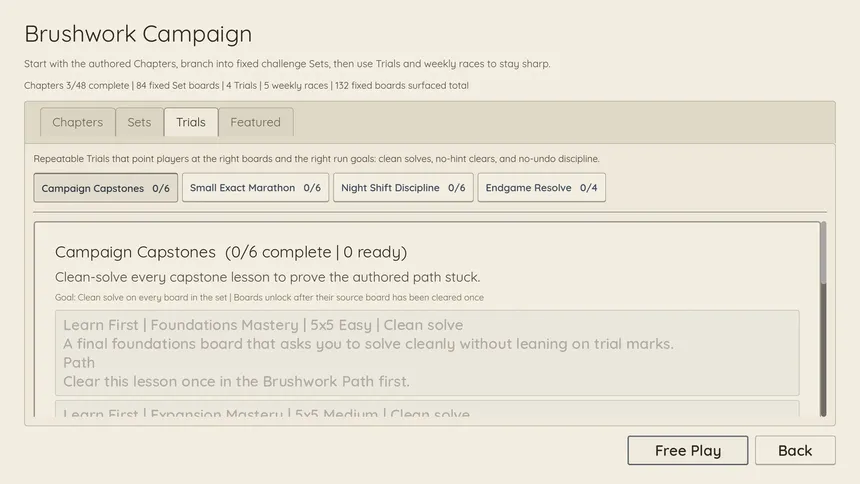Click the trial list scrollbar thumb
Screen dimensions: 860x484
click(x=823, y=253)
